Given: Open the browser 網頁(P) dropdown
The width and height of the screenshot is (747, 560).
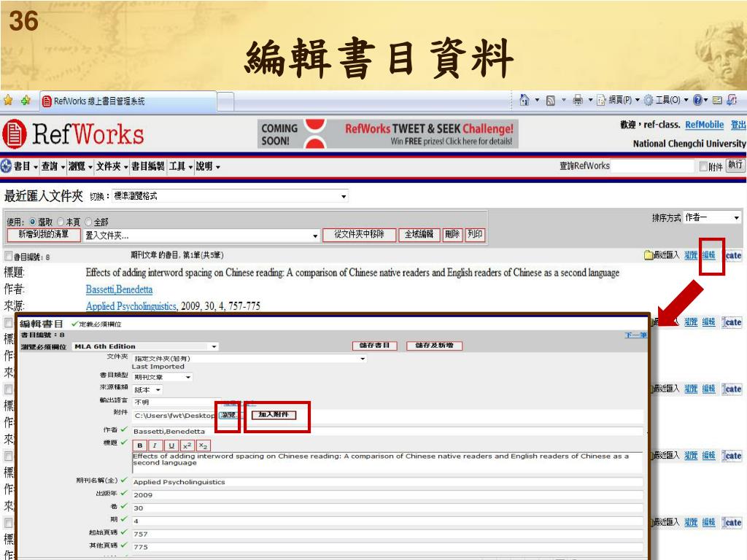Looking at the screenshot, I should tap(619, 100).
